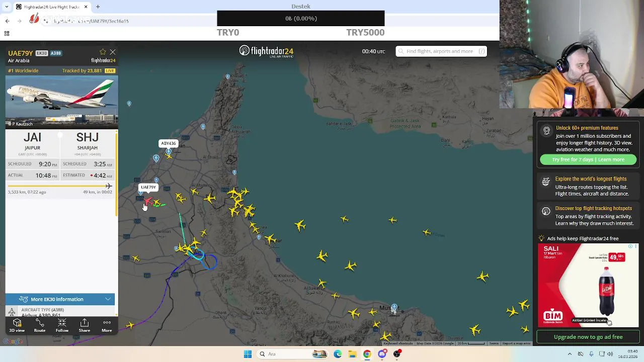Add UAE79Y to favorites with star icon

[x=103, y=52]
